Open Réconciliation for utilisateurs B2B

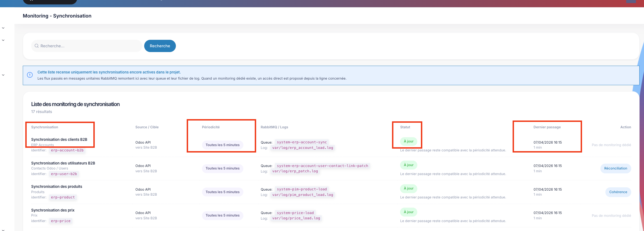tap(616, 168)
